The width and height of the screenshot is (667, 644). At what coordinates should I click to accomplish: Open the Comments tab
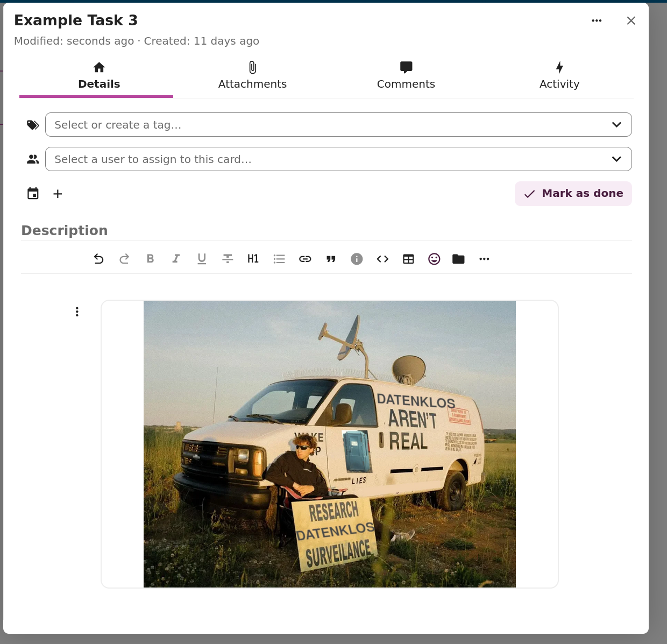click(x=406, y=76)
